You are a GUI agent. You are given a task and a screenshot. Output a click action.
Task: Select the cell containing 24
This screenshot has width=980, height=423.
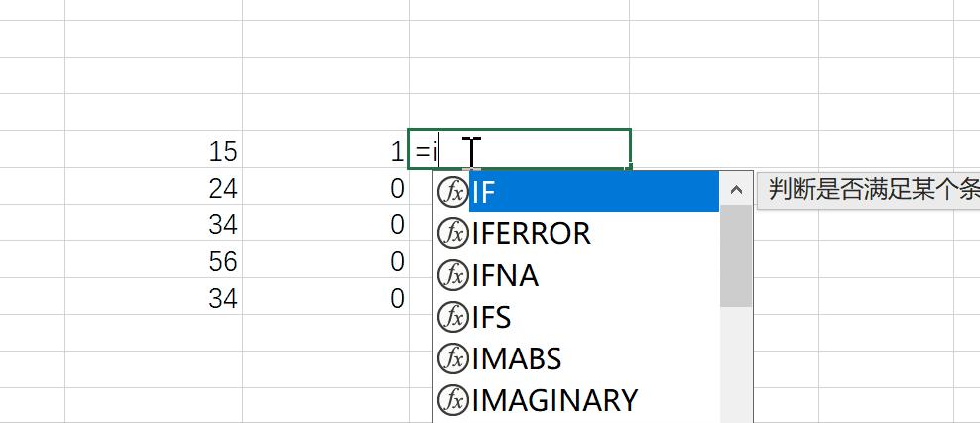(154, 188)
